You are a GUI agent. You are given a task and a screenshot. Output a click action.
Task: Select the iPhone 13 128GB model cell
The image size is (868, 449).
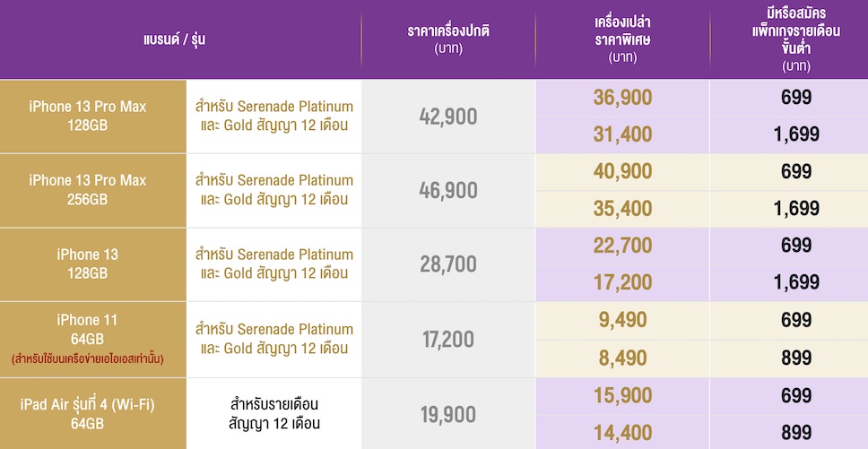coord(87,263)
